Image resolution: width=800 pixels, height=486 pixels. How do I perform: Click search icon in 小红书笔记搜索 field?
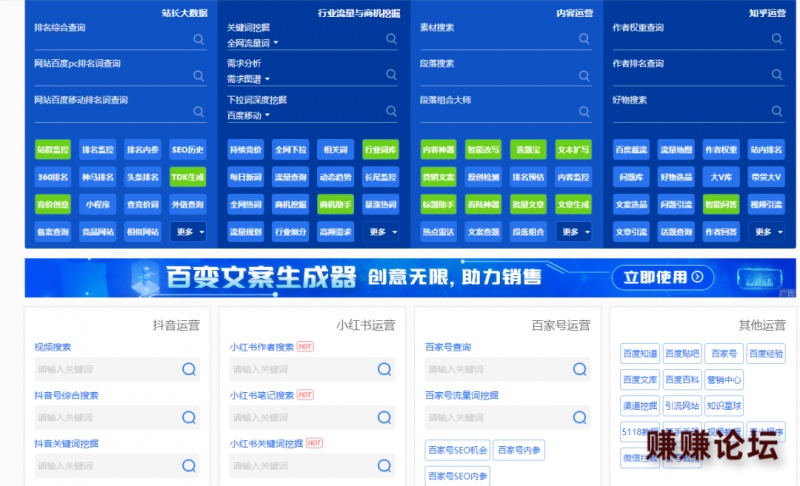(384, 418)
